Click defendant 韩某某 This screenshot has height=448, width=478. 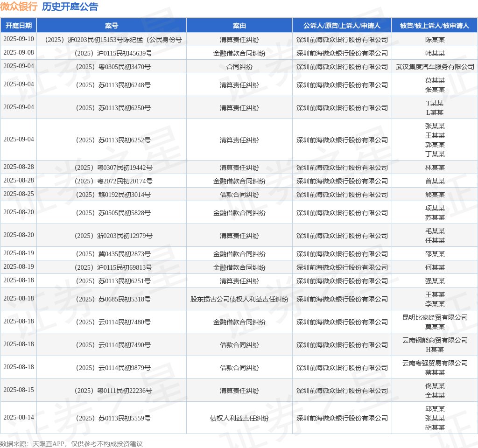435,53
